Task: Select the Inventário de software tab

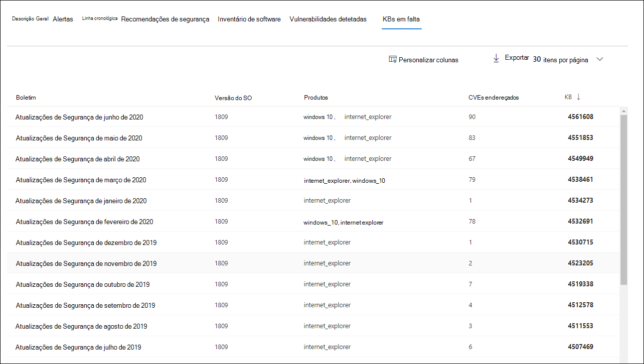Action: pos(249,19)
